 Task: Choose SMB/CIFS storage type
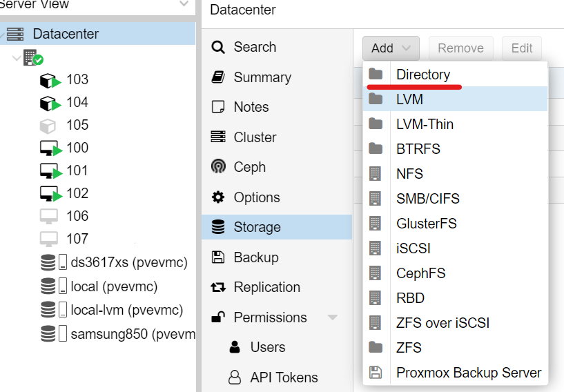[456, 199]
